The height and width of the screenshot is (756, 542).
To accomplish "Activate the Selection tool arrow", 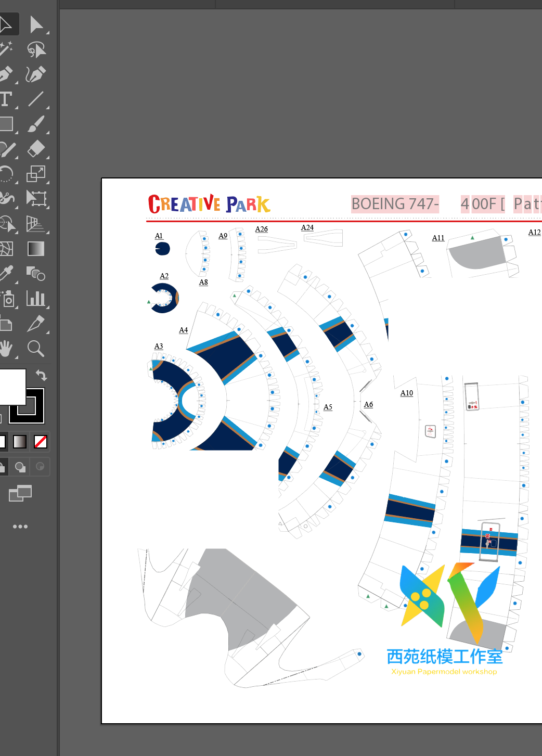I will click(6, 24).
